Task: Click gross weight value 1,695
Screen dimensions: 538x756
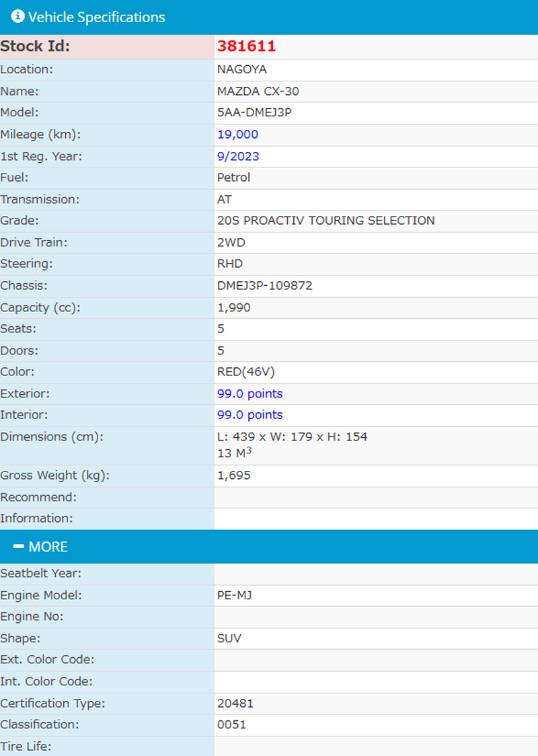Action: pyautogui.click(x=234, y=476)
